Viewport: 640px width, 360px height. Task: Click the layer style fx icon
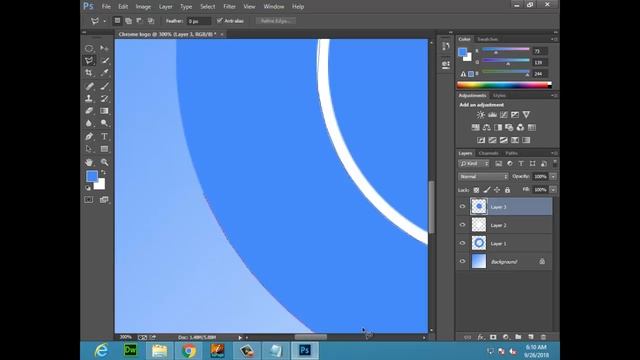(480, 337)
